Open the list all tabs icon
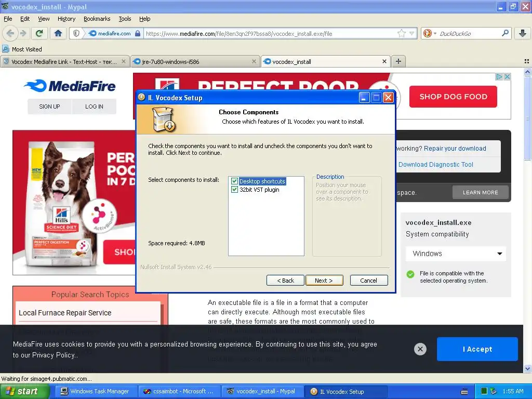This screenshot has width=532, height=399. [527, 61]
